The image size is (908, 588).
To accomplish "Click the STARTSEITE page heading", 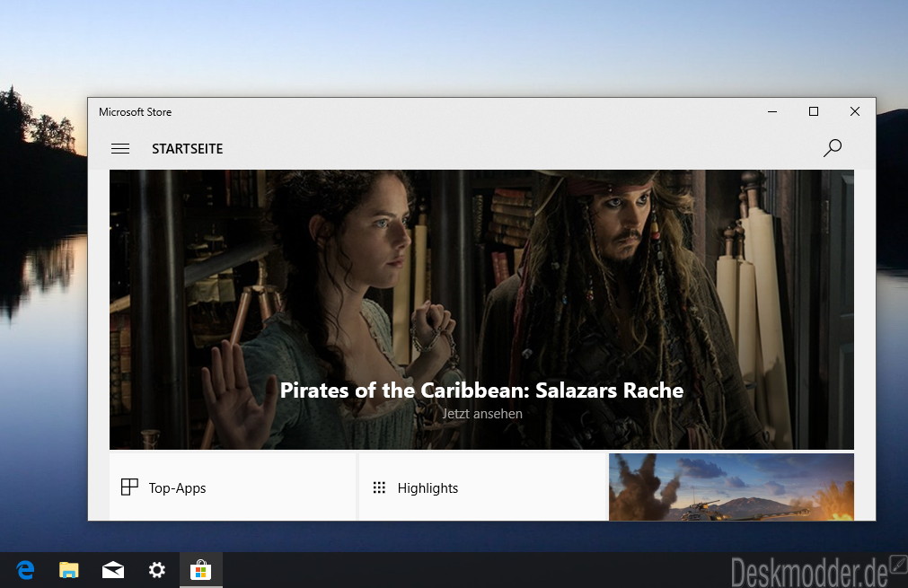I will pyautogui.click(x=187, y=149).
